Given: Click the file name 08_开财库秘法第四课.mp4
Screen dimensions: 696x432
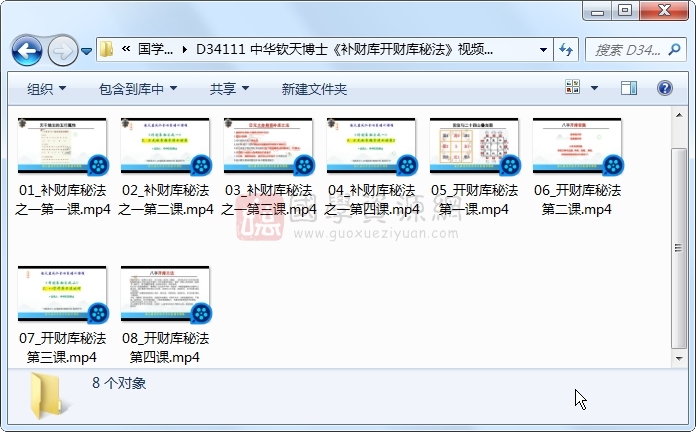Looking at the screenshot, I should (x=165, y=347).
